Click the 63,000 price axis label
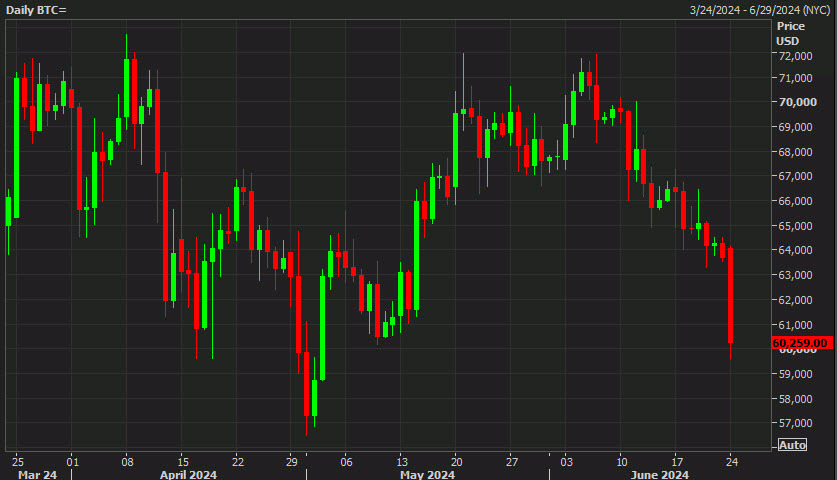This screenshot has width=837, height=480. [795, 275]
